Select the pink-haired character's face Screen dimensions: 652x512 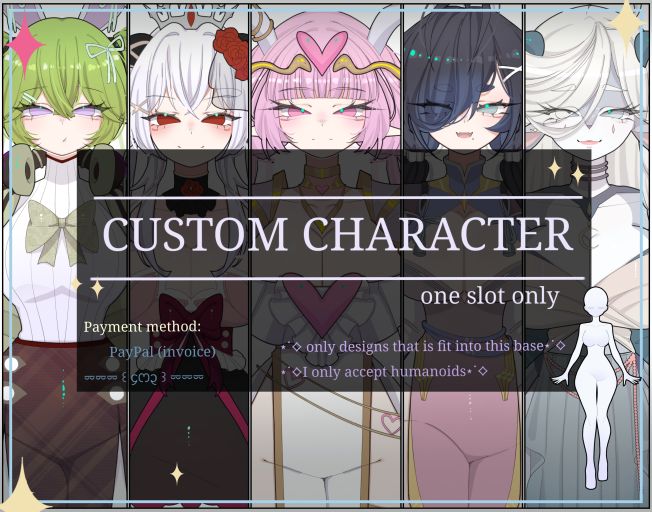tap(323, 118)
